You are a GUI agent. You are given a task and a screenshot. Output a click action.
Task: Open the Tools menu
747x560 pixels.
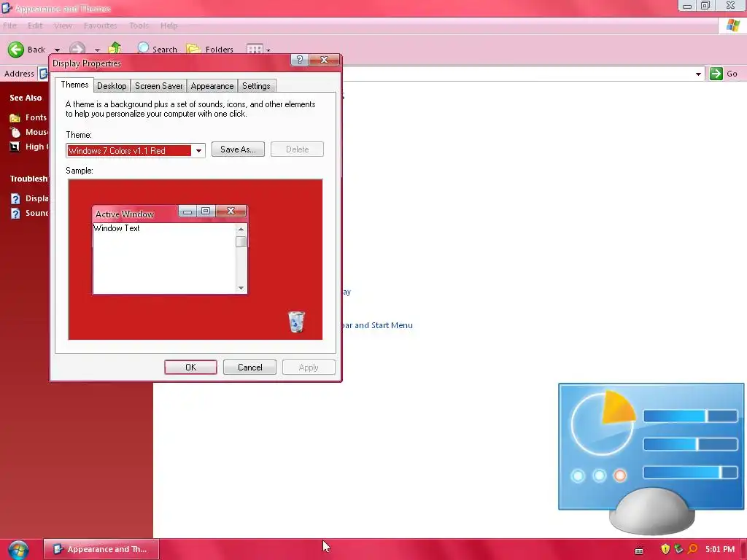[139, 26]
